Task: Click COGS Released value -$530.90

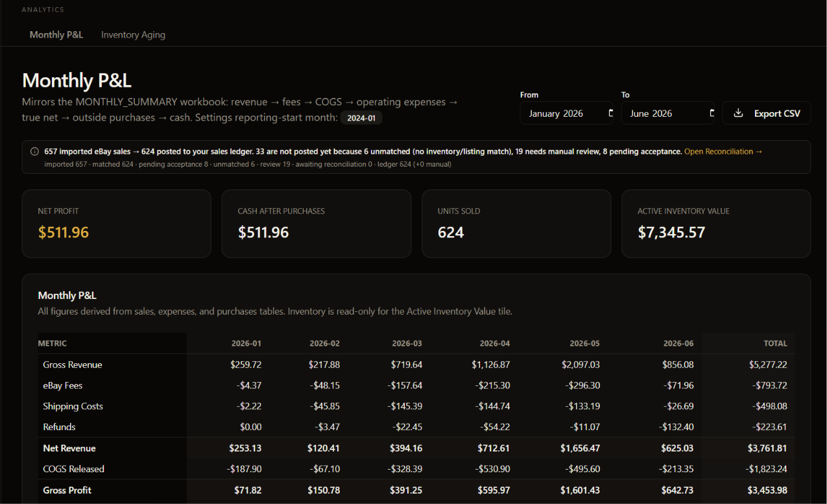Action: coord(493,469)
